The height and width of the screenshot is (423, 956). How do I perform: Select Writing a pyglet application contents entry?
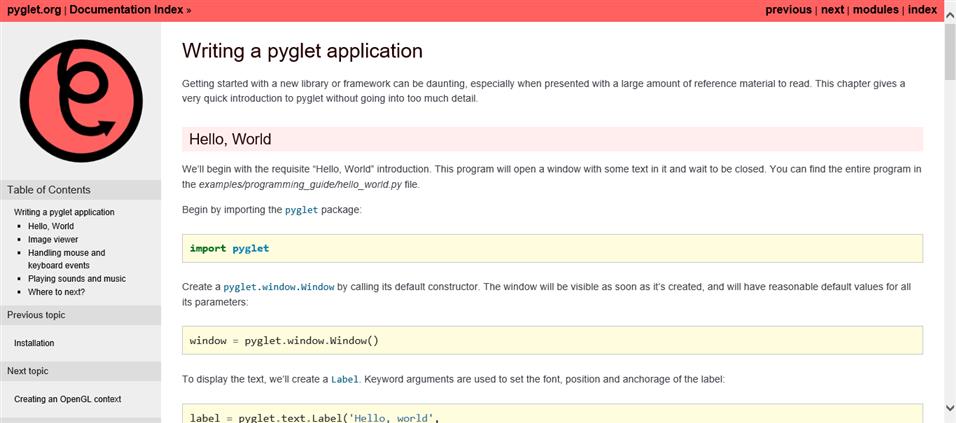64,212
